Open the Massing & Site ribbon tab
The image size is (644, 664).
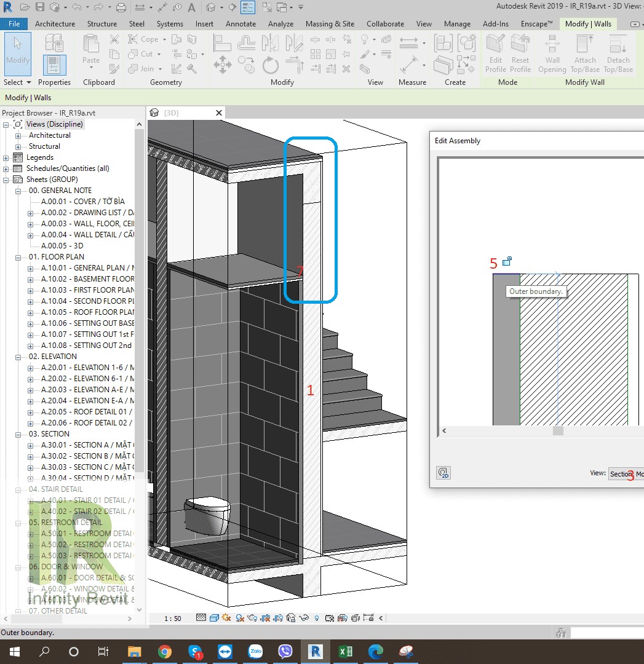pyautogui.click(x=330, y=24)
